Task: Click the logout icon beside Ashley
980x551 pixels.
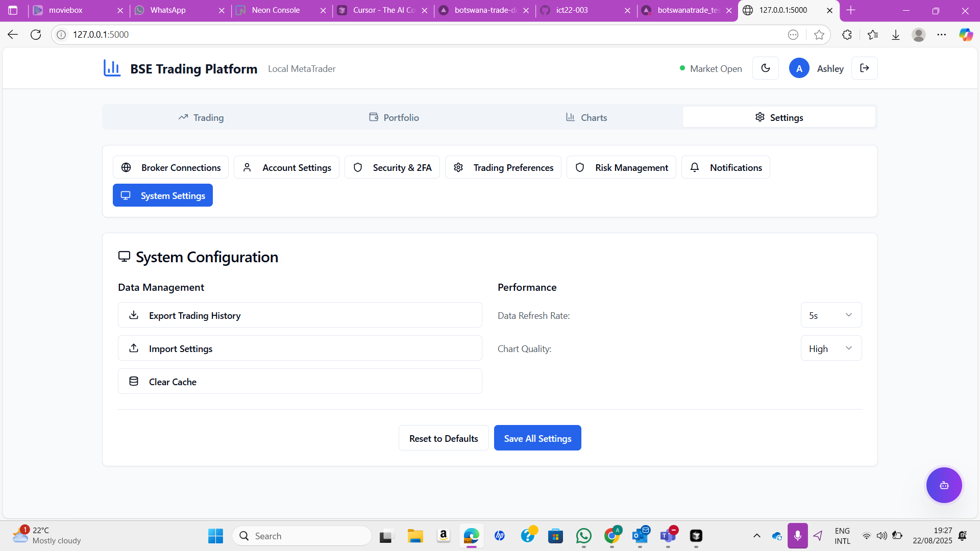Action: pyautogui.click(x=864, y=68)
